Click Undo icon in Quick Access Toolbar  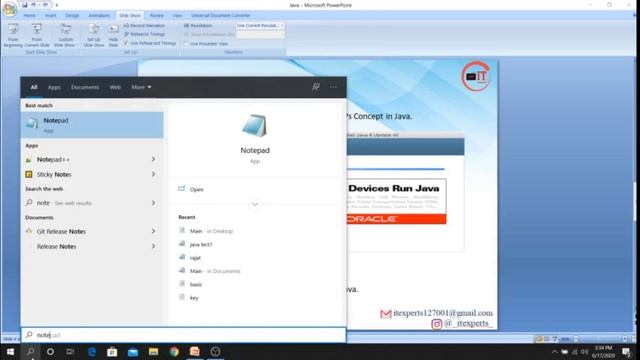pos(34,5)
